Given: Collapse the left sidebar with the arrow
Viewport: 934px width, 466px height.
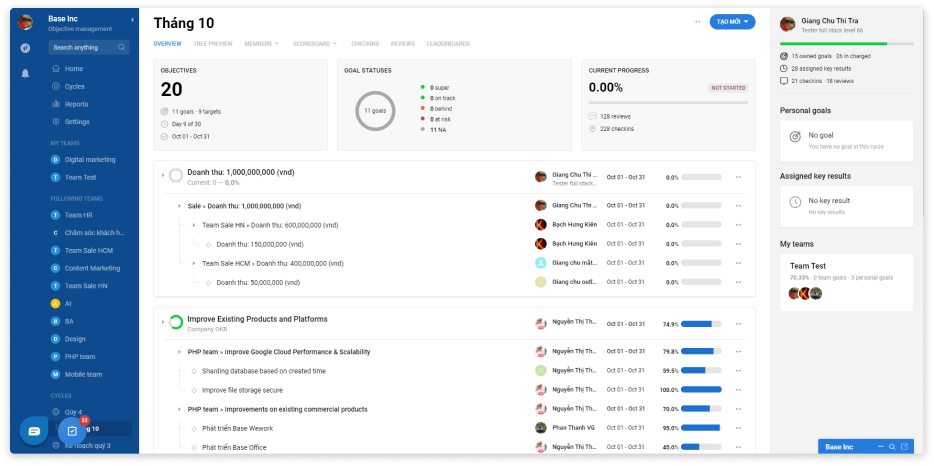Looking at the screenshot, I should tap(133, 20).
